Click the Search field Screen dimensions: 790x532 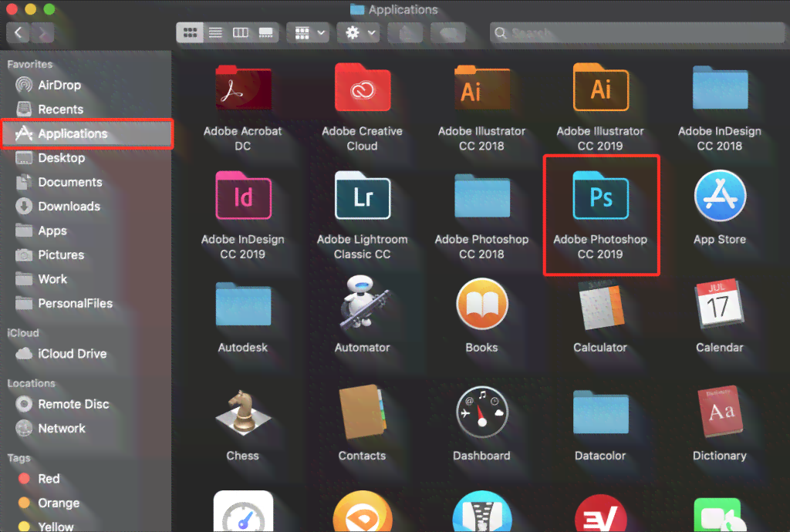click(637, 32)
